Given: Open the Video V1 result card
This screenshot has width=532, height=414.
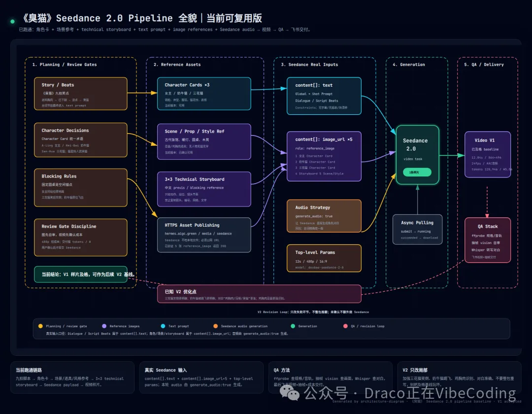Looking at the screenshot, I should [488, 154].
